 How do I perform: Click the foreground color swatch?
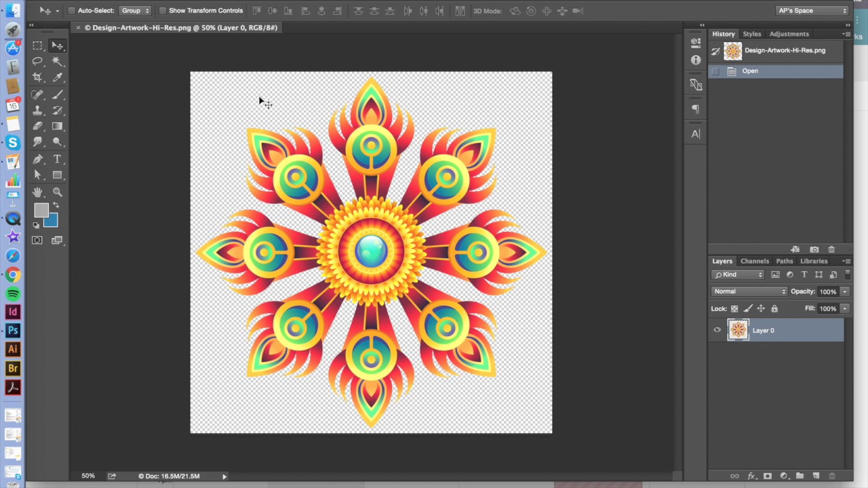click(x=41, y=211)
